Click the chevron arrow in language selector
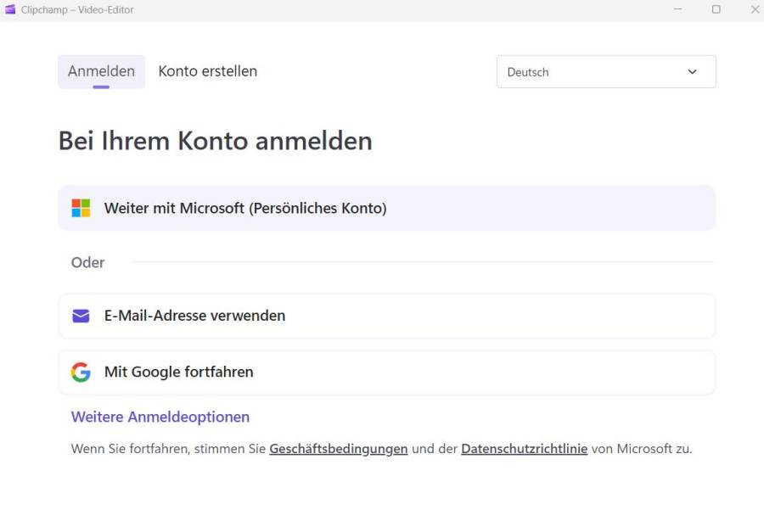This screenshot has height=532, width=764. [692, 72]
